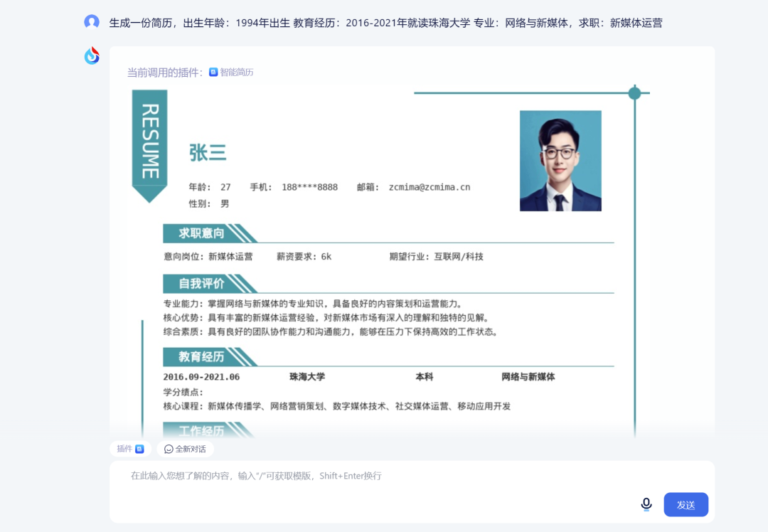Click the 发送 send button
The width and height of the screenshot is (768, 532).
pyautogui.click(x=686, y=504)
